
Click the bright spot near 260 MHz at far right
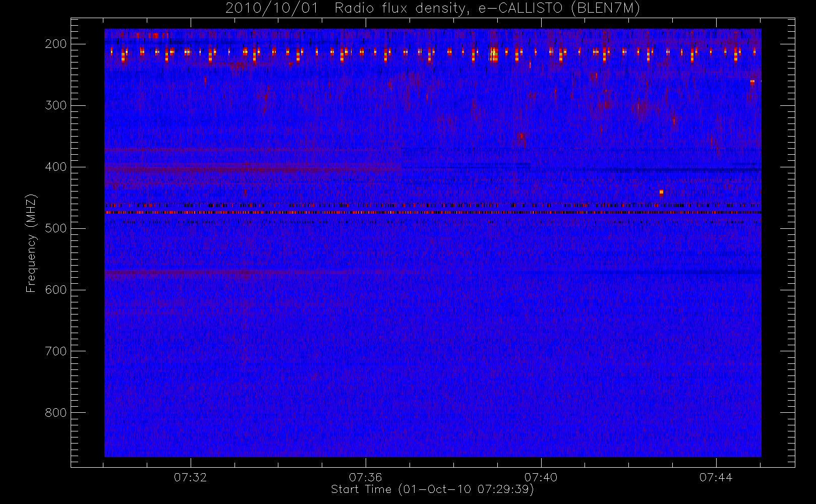[x=752, y=82]
